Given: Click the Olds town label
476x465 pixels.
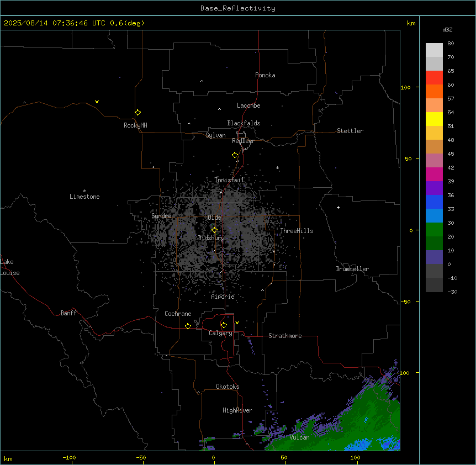Looking at the screenshot, I should (x=214, y=218).
